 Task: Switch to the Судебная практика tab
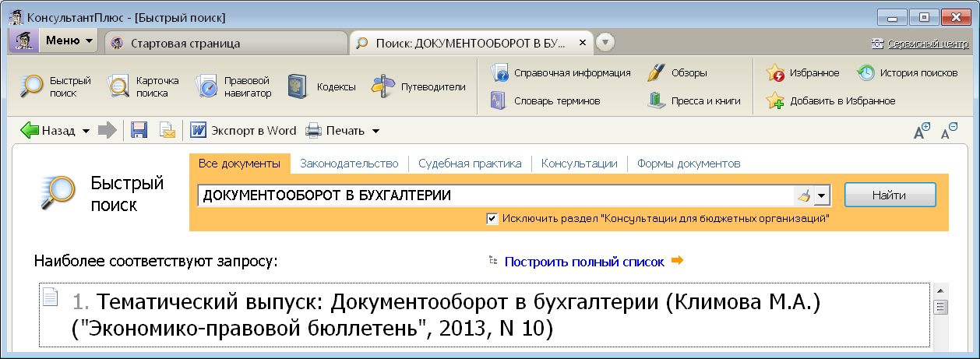(470, 164)
